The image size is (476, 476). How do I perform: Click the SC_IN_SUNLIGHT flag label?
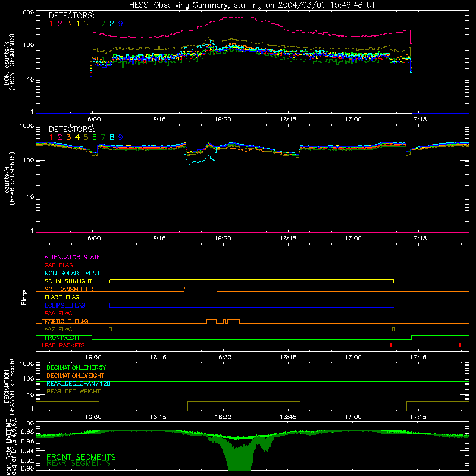tap(68, 281)
